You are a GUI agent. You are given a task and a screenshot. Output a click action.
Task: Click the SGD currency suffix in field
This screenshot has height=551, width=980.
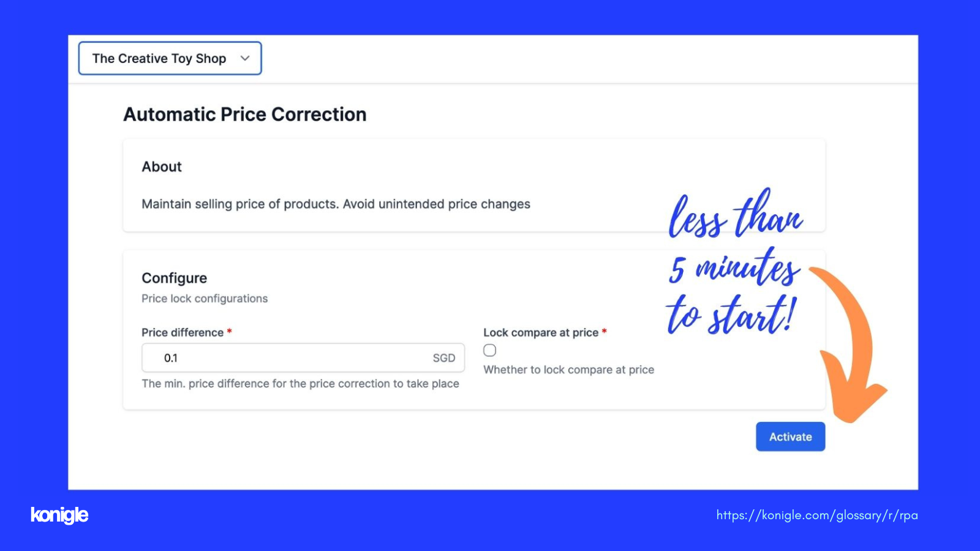pos(444,358)
